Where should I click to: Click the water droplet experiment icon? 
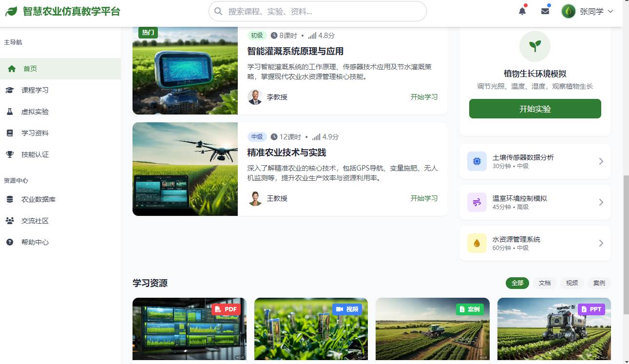point(476,243)
